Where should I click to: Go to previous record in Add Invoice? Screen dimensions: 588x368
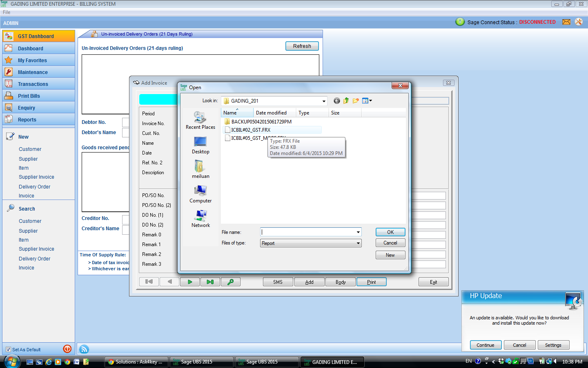[169, 282]
